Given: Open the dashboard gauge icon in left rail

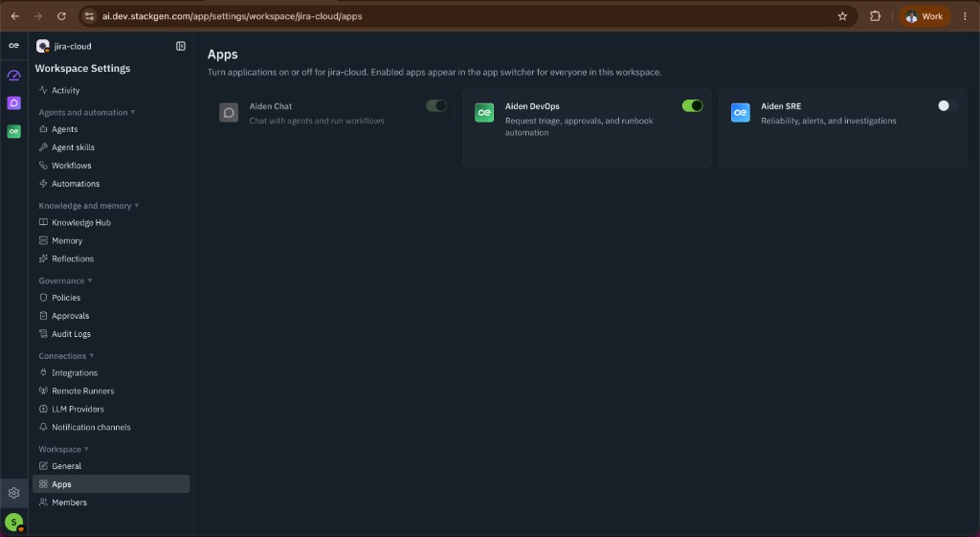Looking at the screenshot, I should (13, 75).
